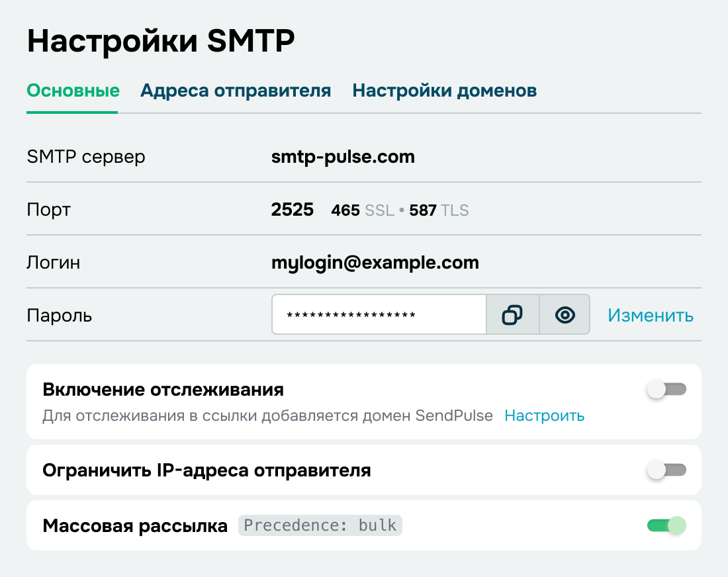Click the tracking domain SendPulse description

coord(267,416)
